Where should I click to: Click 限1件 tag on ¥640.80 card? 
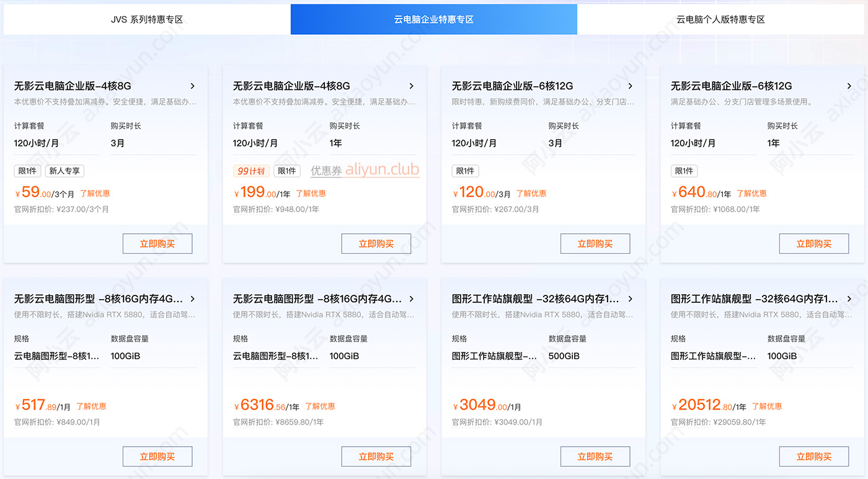coord(684,171)
